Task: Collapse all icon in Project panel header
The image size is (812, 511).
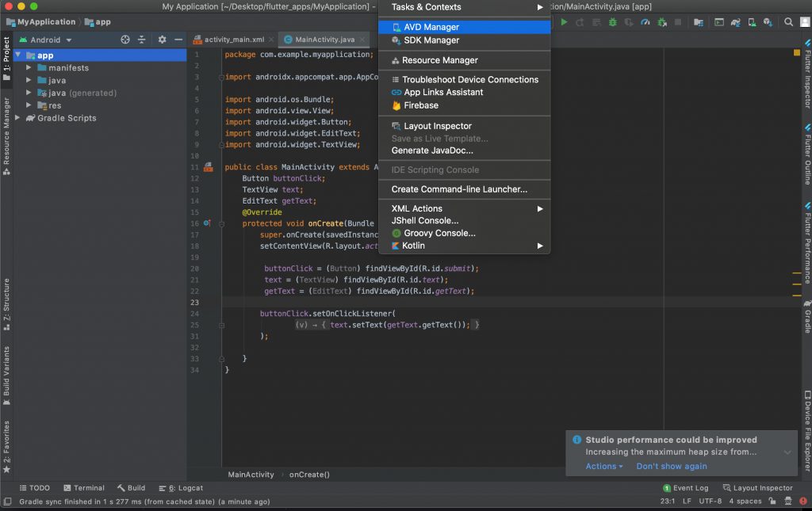Action: 141,40
